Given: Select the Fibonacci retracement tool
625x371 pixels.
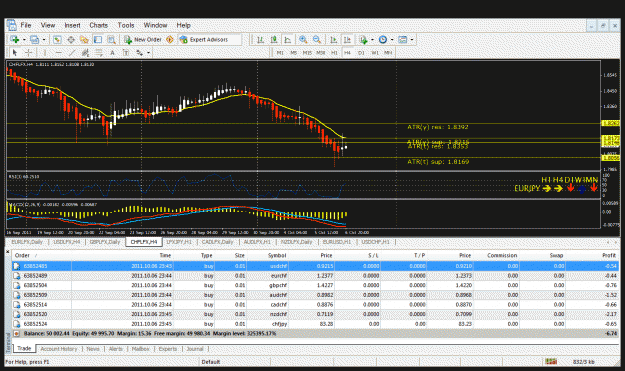Looking at the screenshot, I should (x=98, y=53).
